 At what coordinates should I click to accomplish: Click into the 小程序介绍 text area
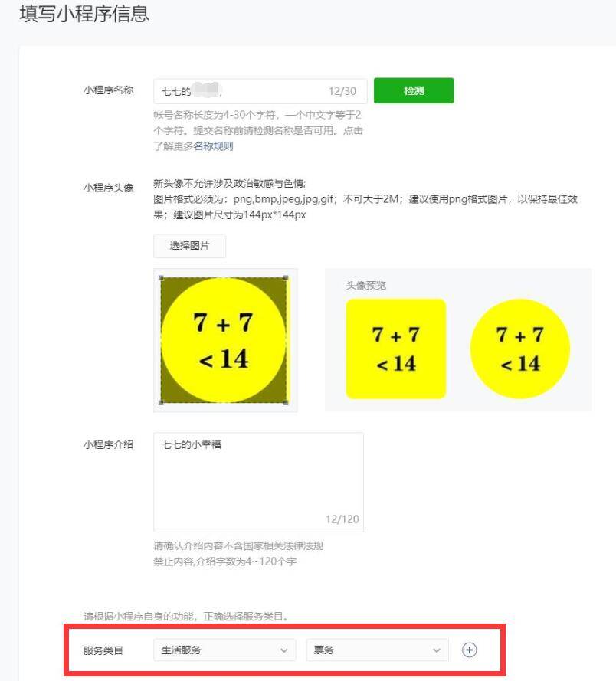point(258,482)
